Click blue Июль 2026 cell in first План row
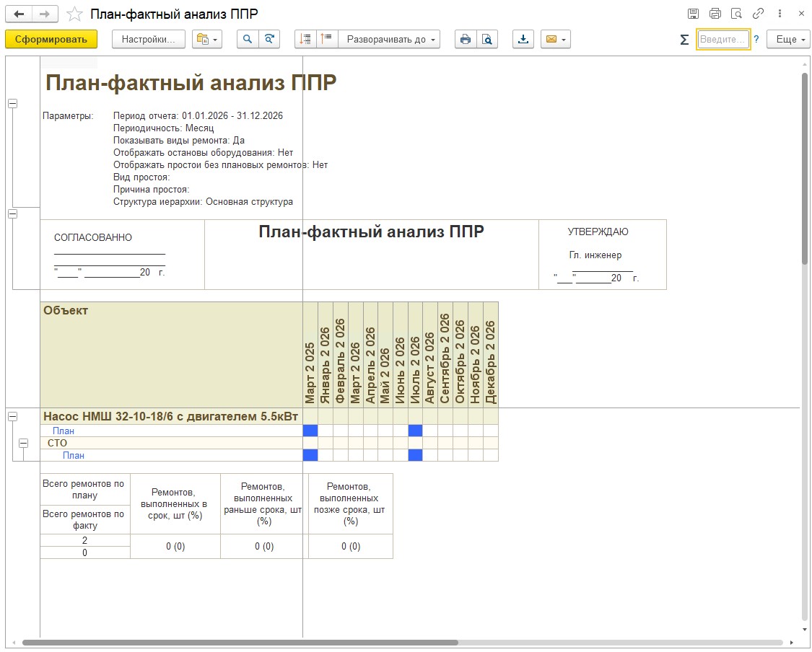 coord(415,431)
